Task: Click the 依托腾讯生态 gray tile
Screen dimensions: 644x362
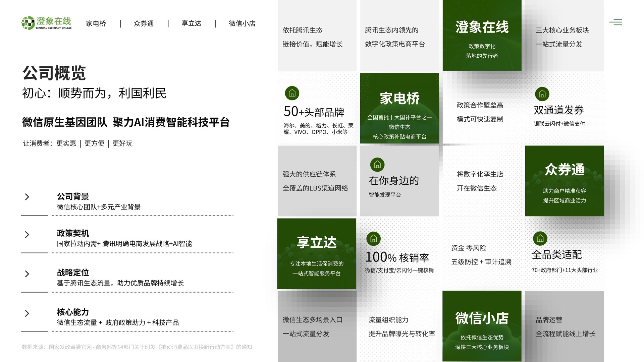Action: click(317, 35)
